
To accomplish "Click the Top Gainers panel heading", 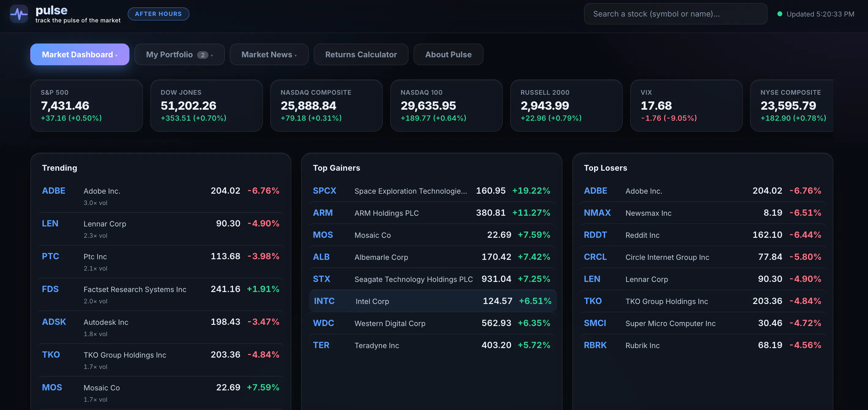I will tap(336, 168).
